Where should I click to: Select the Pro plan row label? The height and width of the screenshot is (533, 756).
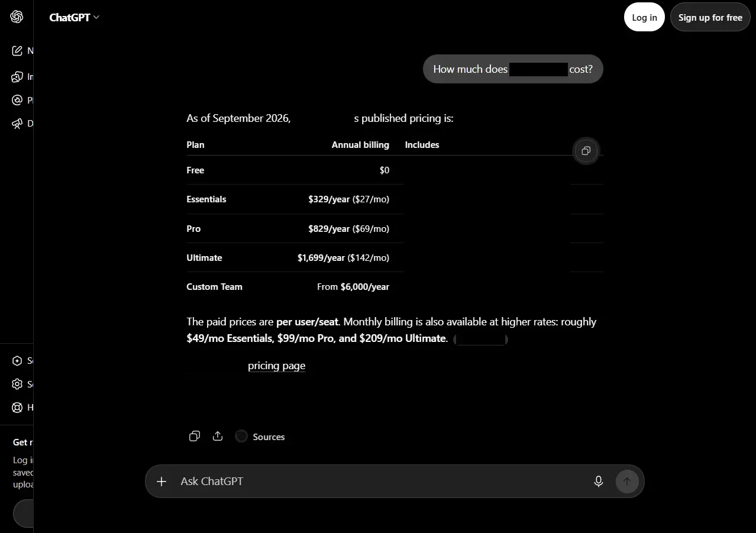tap(193, 229)
